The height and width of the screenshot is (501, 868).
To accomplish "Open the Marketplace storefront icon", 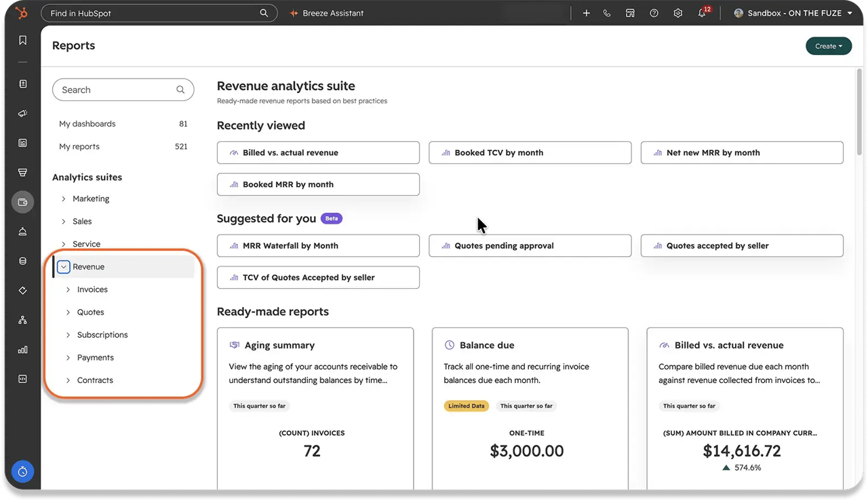I will pyautogui.click(x=630, y=13).
